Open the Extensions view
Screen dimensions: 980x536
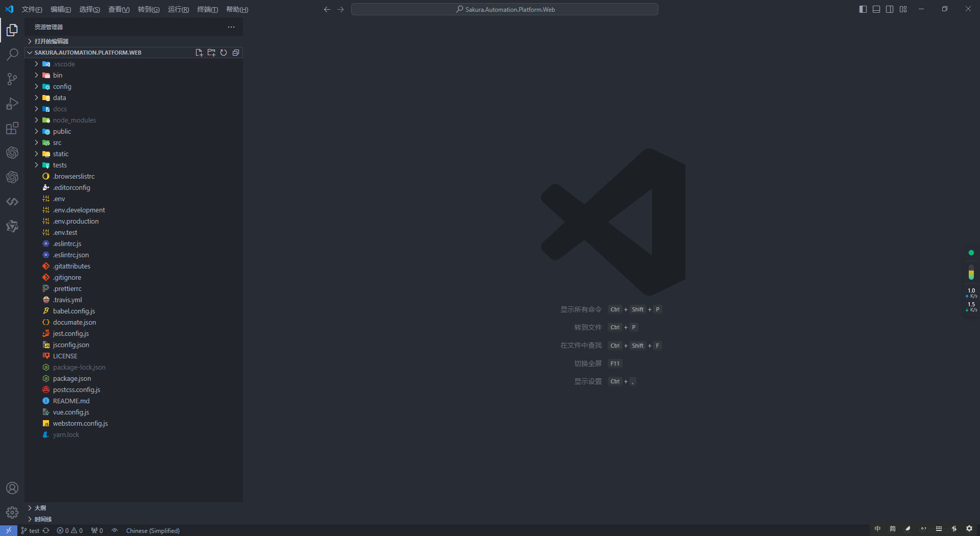(x=12, y=128)
